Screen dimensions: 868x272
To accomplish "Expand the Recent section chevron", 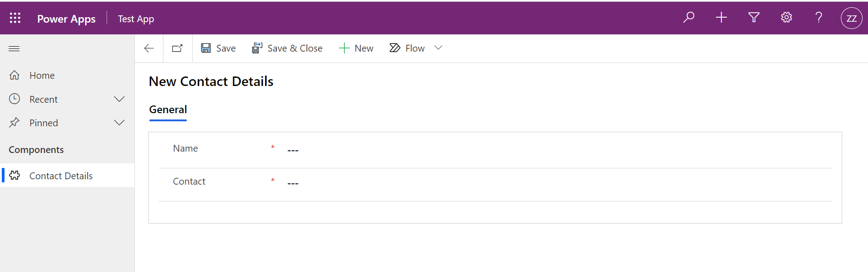I will point(119,99).
